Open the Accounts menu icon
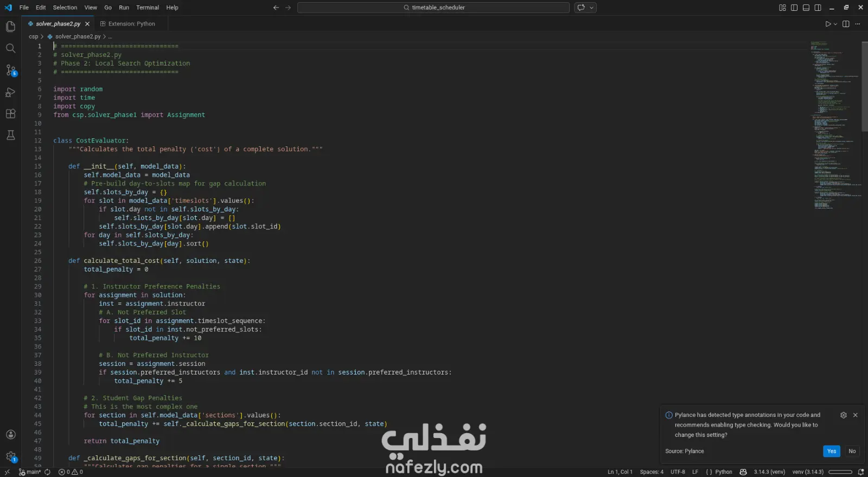The width and height of the screenshot is (868, 477). [10, 435]
